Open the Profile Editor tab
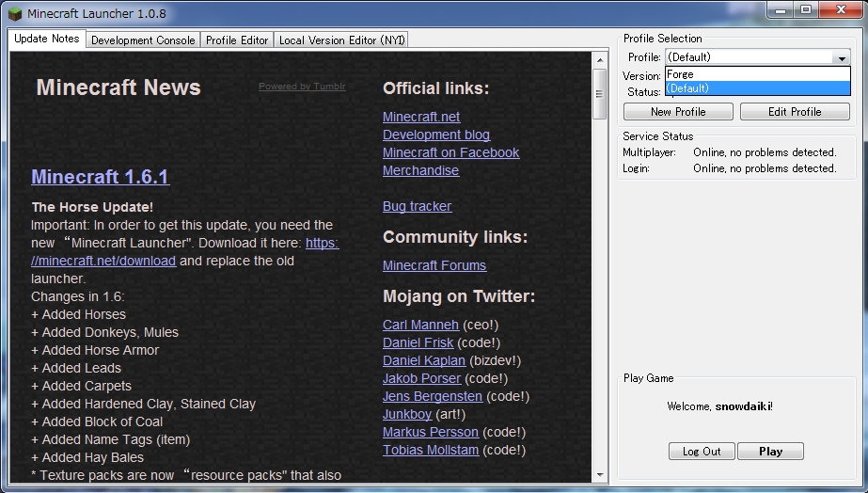 [237, 40]
